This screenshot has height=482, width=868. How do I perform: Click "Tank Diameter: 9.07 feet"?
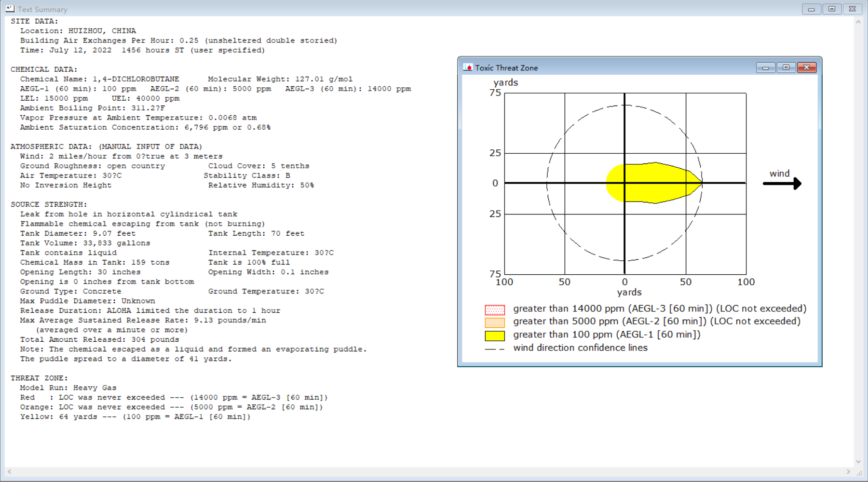(78, 233)
